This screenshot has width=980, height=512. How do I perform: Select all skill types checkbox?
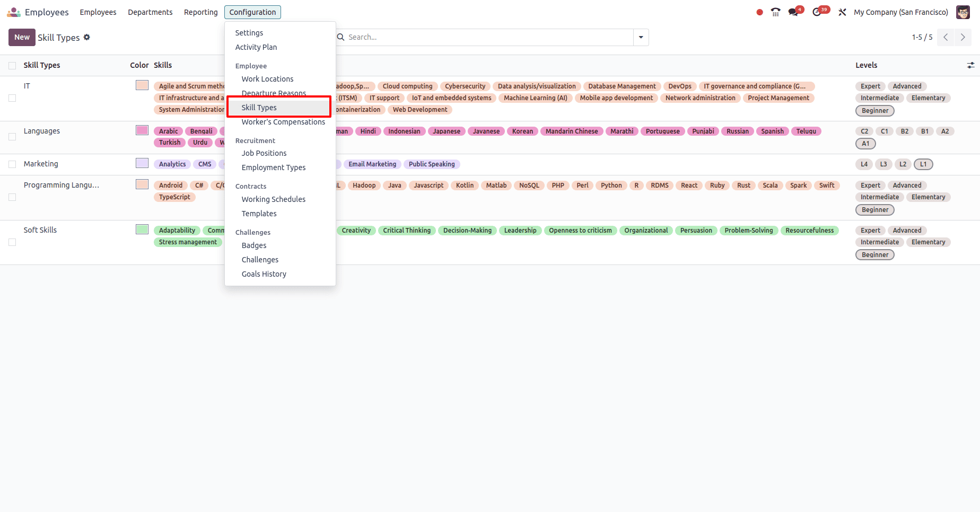(12, 66)
